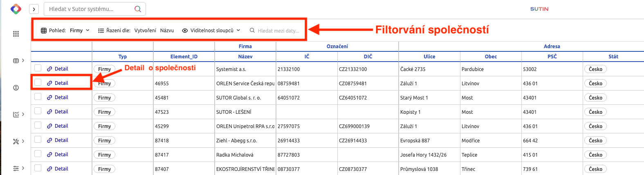Click the Sutor colorful logo icon

pyautogui.click(x=16, y=9)
